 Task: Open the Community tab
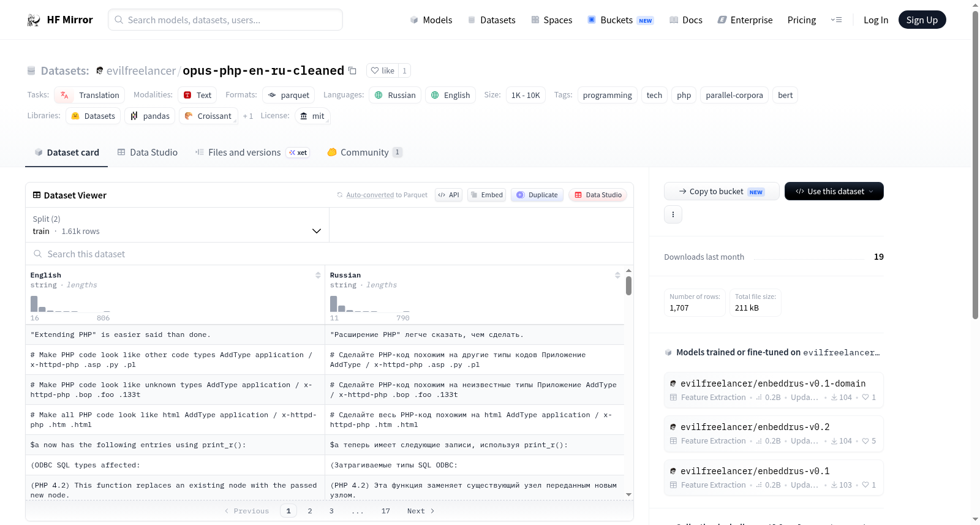pos(364,153)
